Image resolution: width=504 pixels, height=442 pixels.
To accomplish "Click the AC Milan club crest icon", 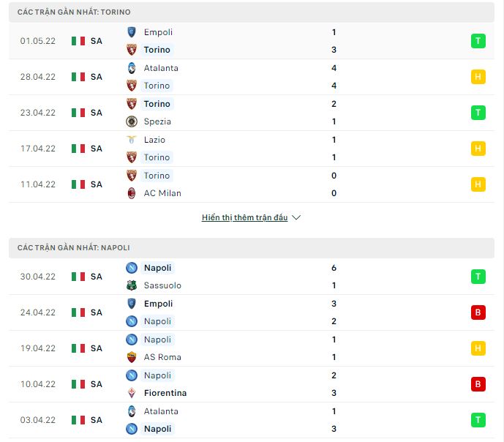I will pyautogui.click(x=132, y=193).
